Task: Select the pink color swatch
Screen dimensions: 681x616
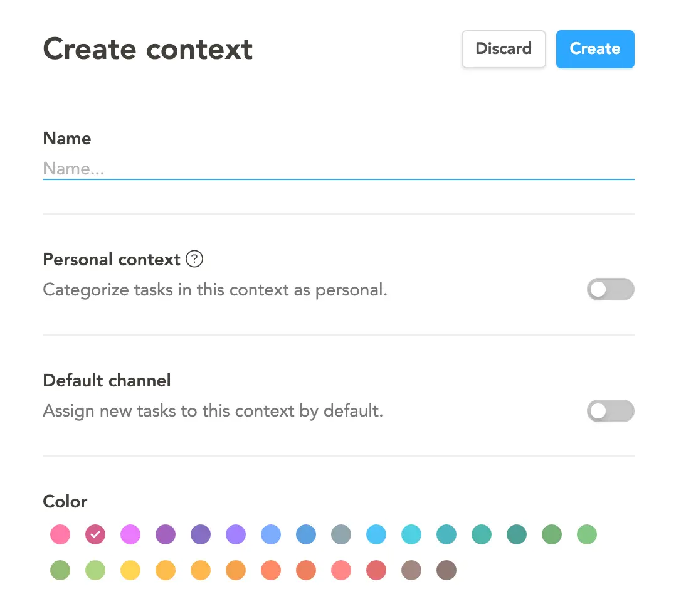Action: [x=60, y=534]
